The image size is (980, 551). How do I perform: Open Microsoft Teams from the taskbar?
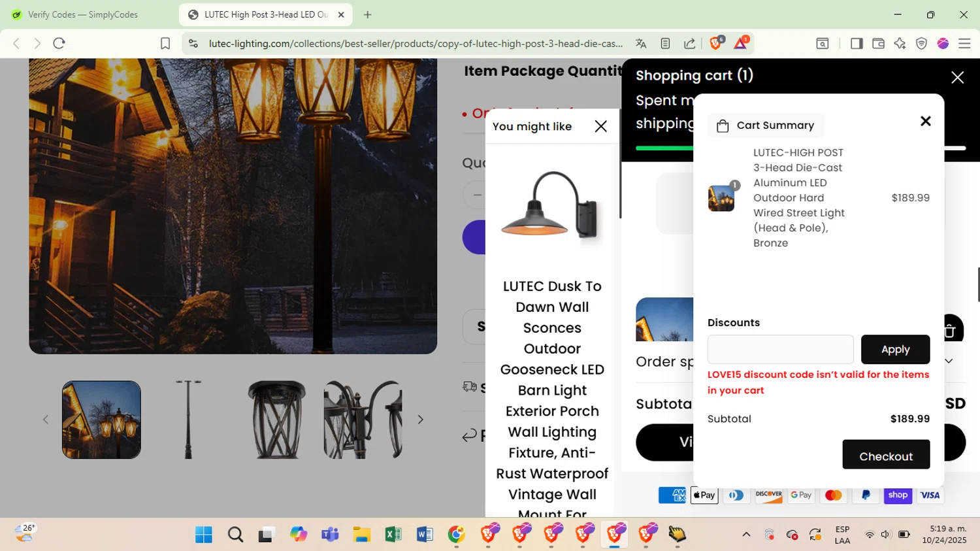tap(330, 535)
